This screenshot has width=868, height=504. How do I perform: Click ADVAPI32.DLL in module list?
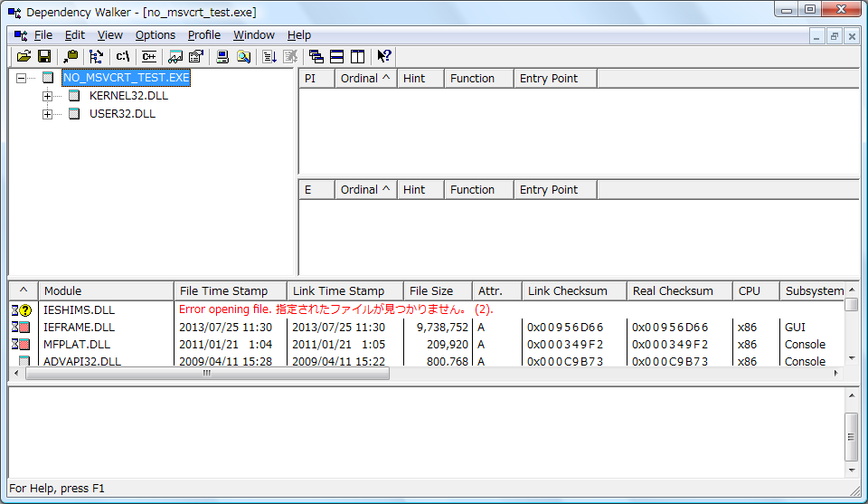pyautogui.click(x=82, y=361)
